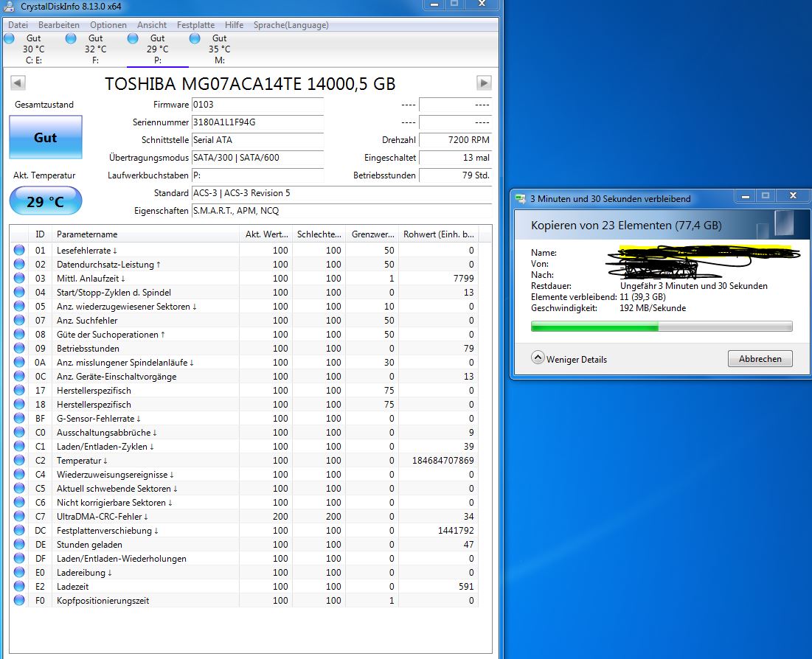Click status icon for Kopfpositionierungszeit row
The image size is (812, 659).
coord(19,600)
